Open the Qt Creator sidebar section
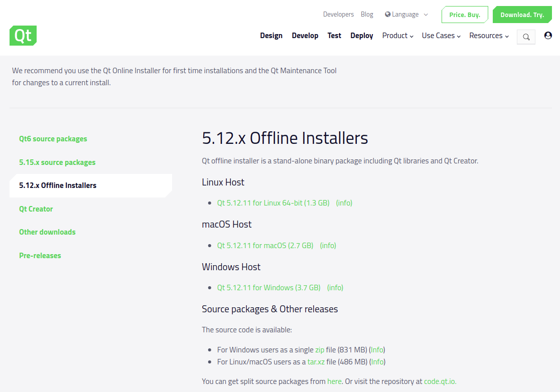This screenshot has width=560, height=392. pyautogui.click(x=36, y=209)
